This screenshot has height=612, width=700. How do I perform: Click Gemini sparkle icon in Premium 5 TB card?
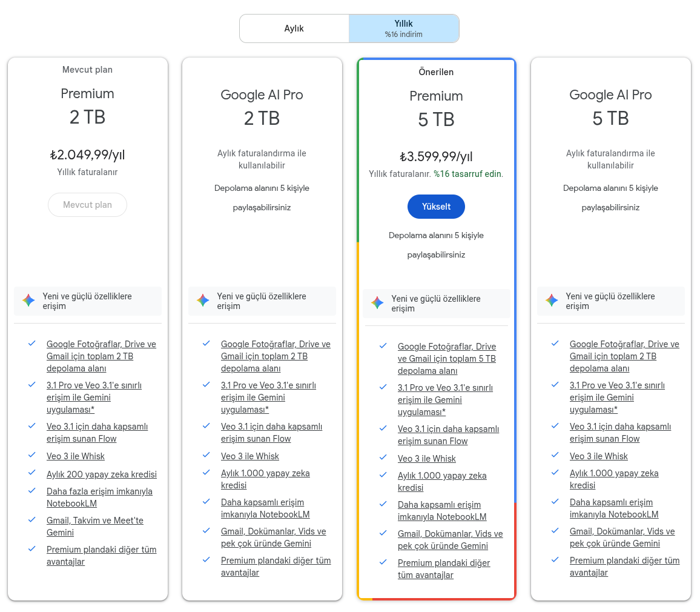[377, 302]
